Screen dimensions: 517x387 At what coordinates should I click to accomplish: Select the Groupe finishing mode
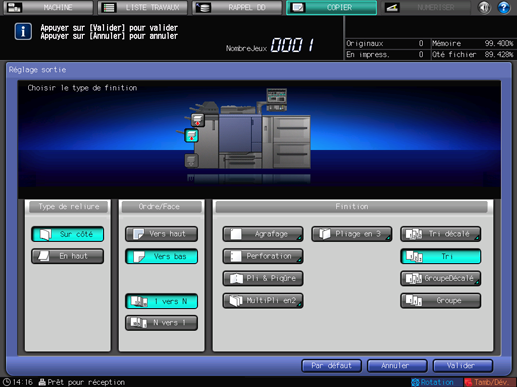(x=441, y=301)
